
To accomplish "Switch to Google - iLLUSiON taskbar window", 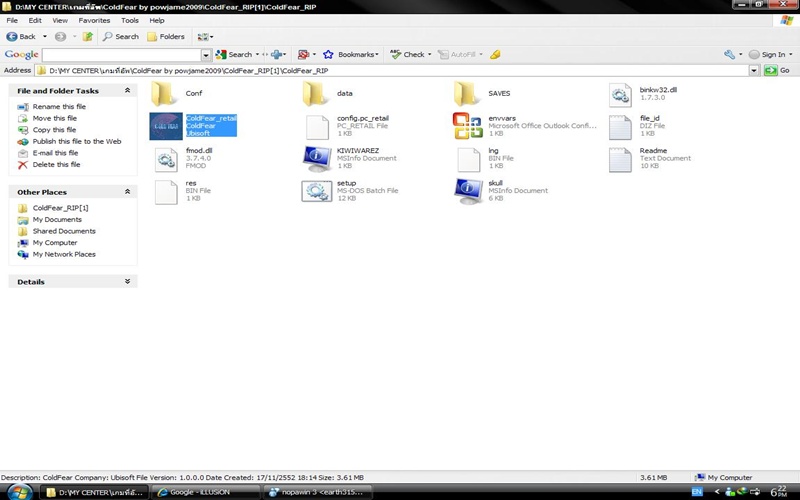I will coord(206,492).
